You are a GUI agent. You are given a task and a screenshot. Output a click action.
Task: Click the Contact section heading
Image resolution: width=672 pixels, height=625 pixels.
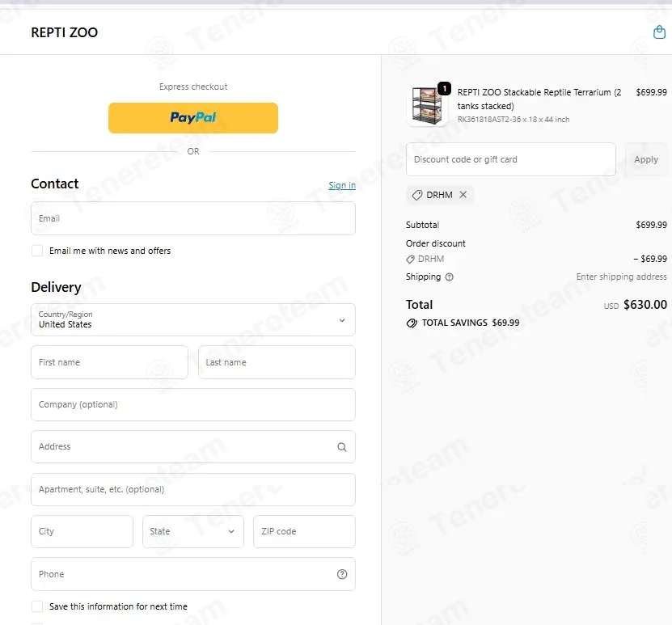click(x=54, y=184)
